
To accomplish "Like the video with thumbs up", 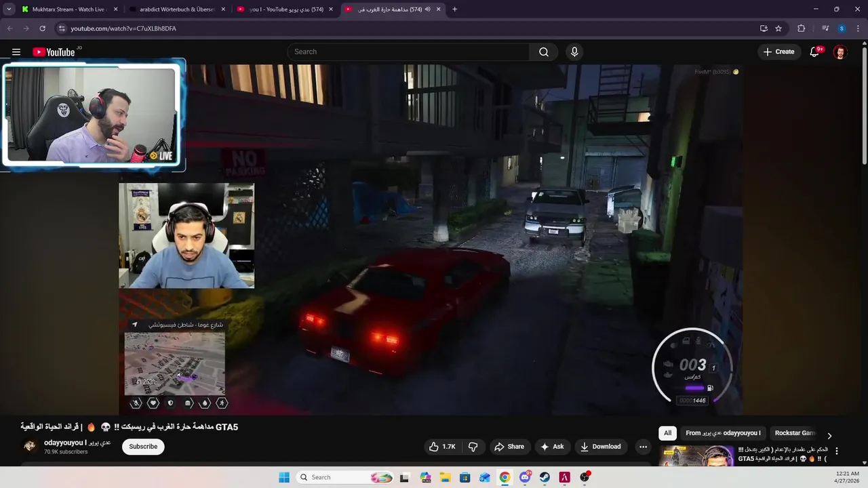I will click(x=442, y=447).
